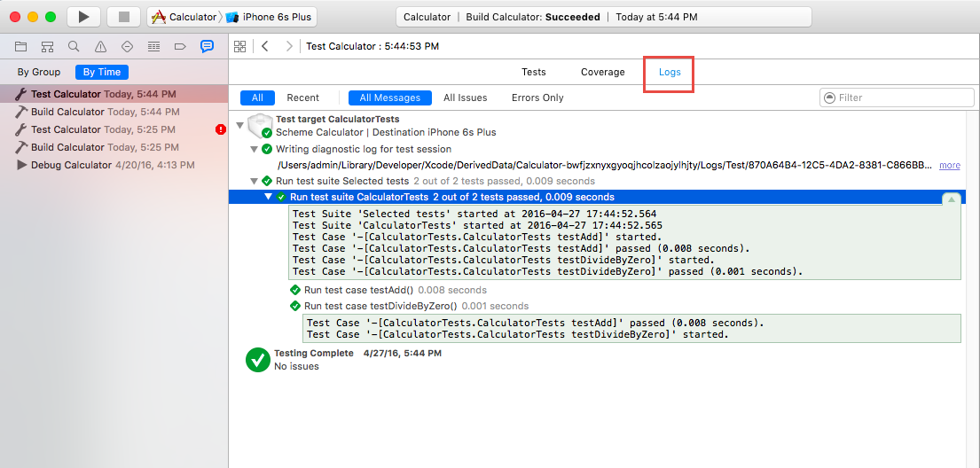Open the Symbol navigator icon
The image size is (980, 468).
pos(48,46)
